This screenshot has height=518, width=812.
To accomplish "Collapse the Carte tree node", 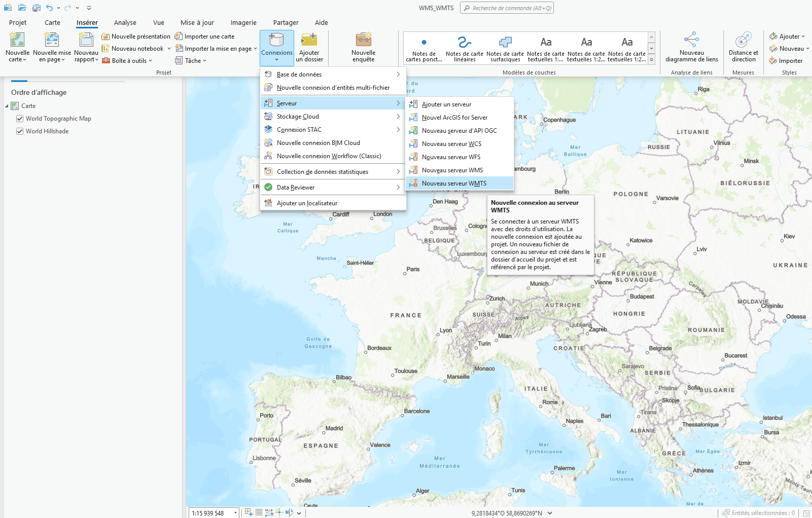I will point(7,106).
